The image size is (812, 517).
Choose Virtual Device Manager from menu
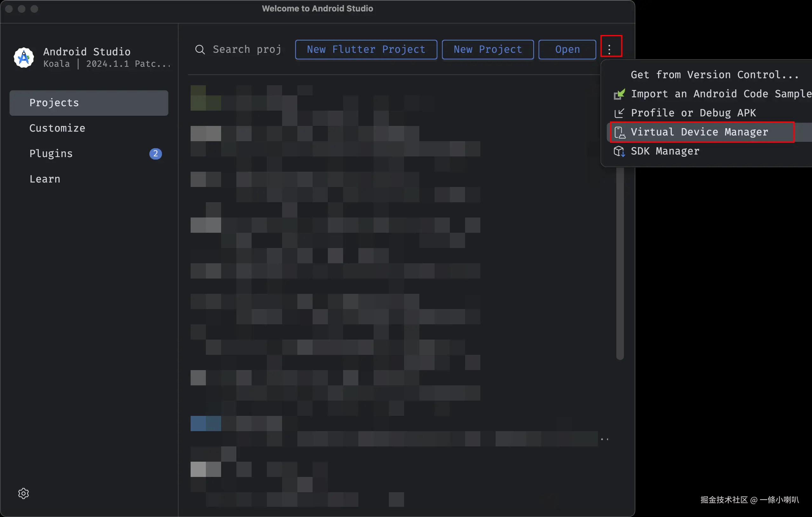699,132
